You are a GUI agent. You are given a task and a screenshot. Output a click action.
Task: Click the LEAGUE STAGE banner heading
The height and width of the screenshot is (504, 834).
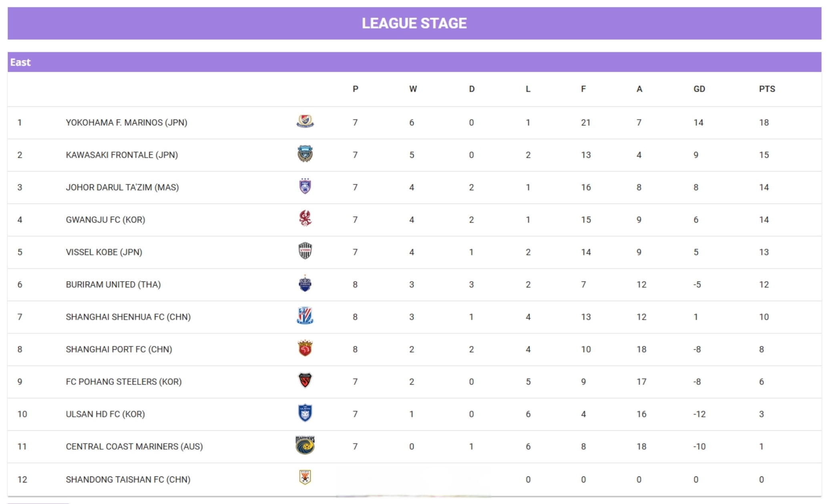pyautogui.click(x=414, y=23)
